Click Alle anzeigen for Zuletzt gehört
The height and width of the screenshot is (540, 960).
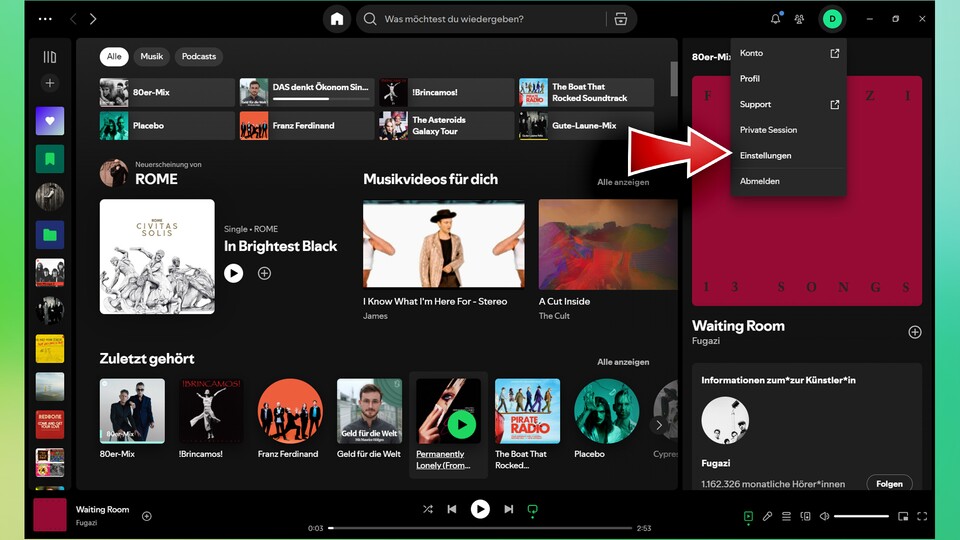pyautogui.click(x=623, y=362)
